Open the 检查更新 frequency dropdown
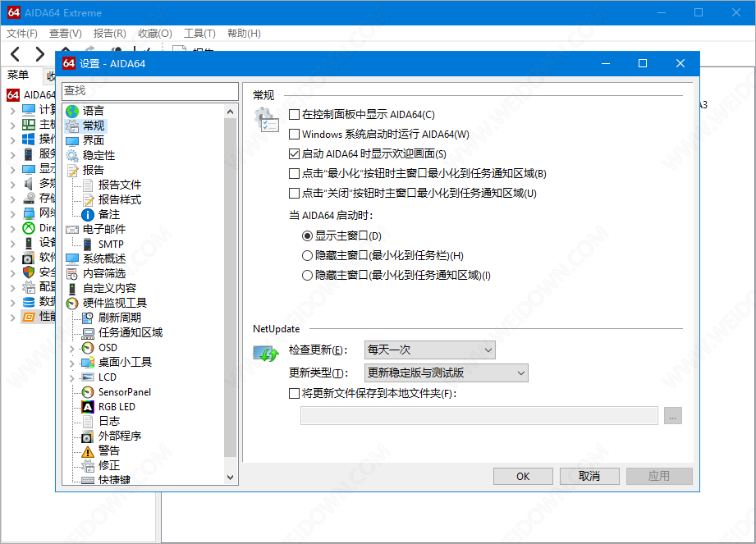This screenshot has width=756, height=544. click(x=429, y=350)
